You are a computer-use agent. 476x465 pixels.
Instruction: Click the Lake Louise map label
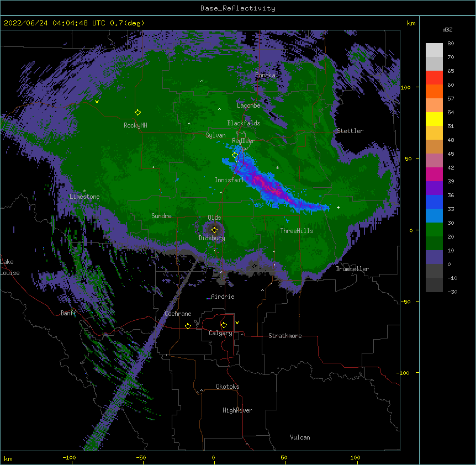coord(10,267)
